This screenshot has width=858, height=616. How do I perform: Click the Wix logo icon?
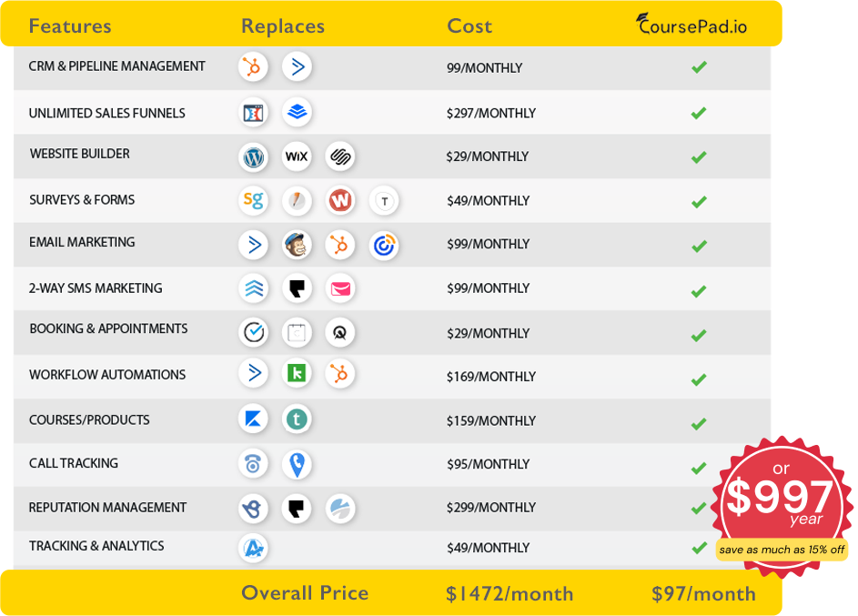click(x=297, y=157)
